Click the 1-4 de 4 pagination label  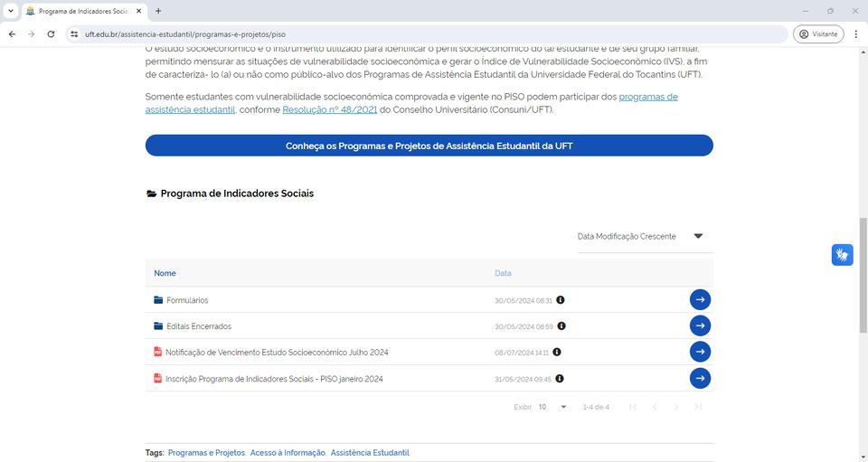(x=596, y=407)
